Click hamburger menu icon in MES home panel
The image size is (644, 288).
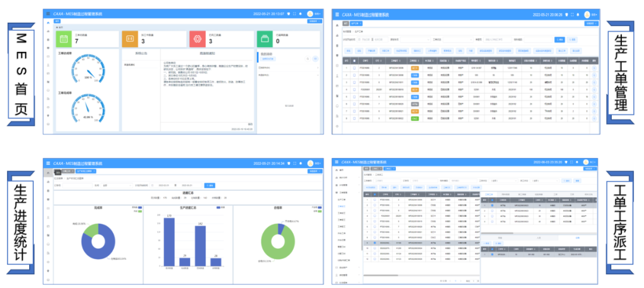click(48, 13)
